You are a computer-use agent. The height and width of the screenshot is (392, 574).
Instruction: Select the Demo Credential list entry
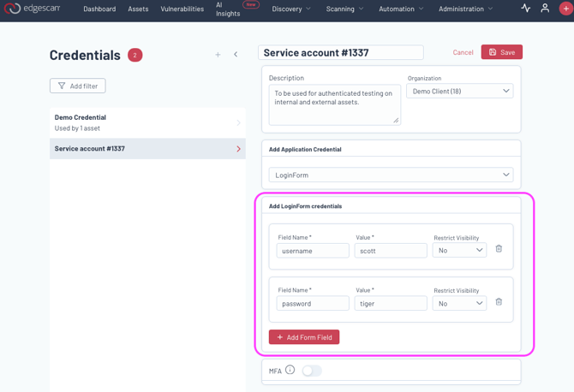(x=147, y=122)
